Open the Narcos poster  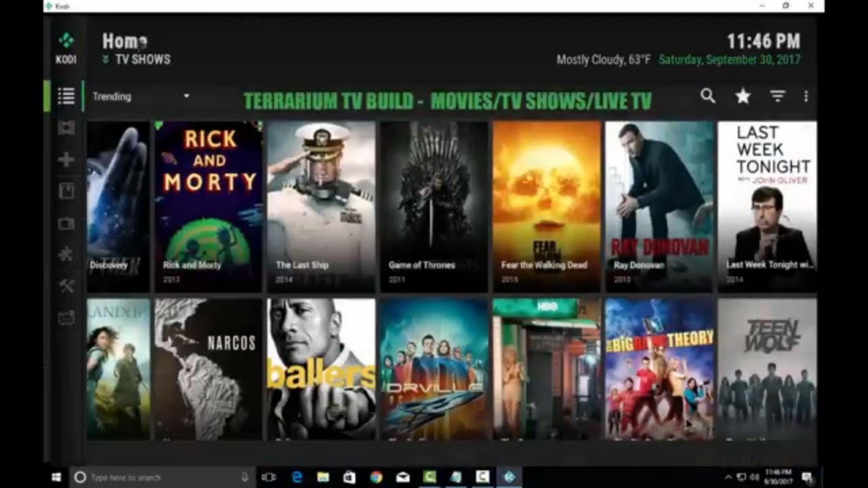point(209,369)
